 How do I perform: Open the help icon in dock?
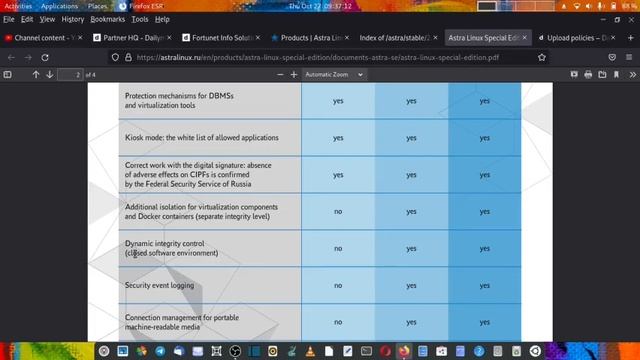tap(479, 351)
